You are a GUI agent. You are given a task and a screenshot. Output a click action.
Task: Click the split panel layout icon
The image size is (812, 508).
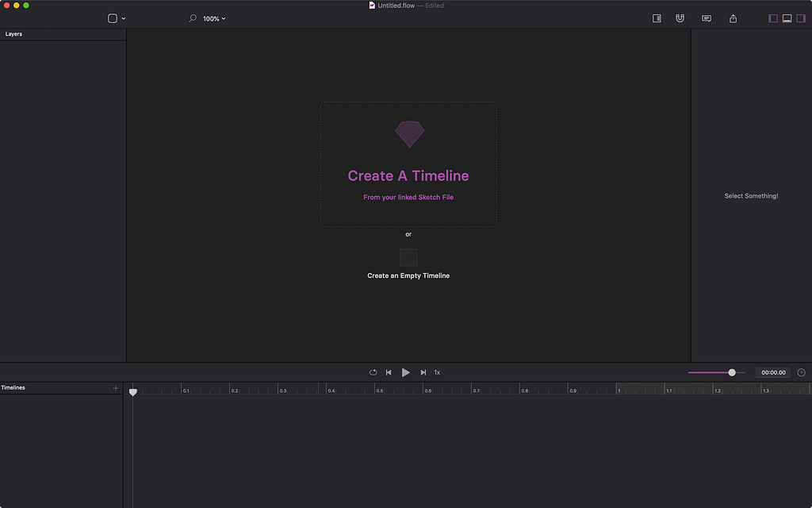tap(657, 19)
